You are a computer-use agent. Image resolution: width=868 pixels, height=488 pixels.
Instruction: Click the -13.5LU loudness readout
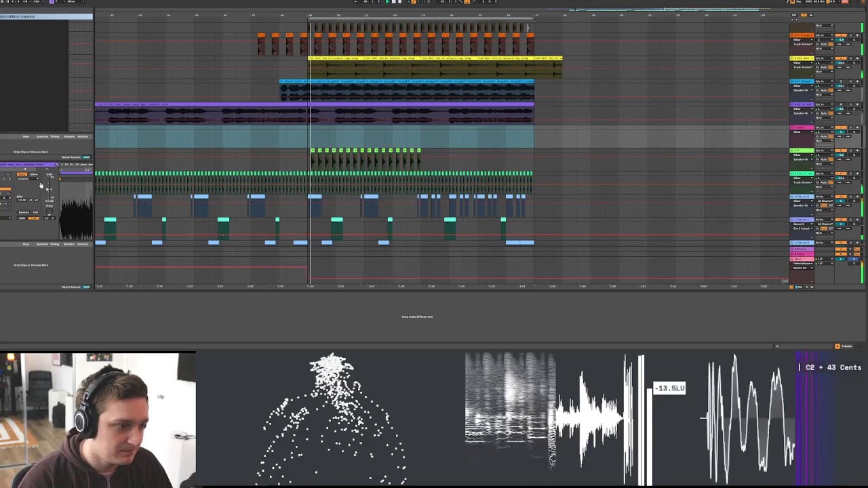tap(669, 388)
